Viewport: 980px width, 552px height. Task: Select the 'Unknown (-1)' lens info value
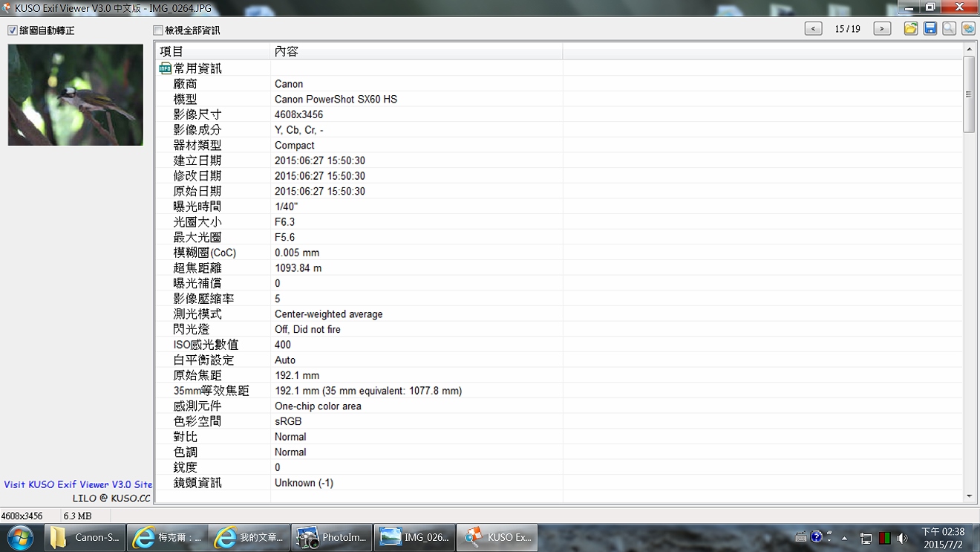pos(304,483)
